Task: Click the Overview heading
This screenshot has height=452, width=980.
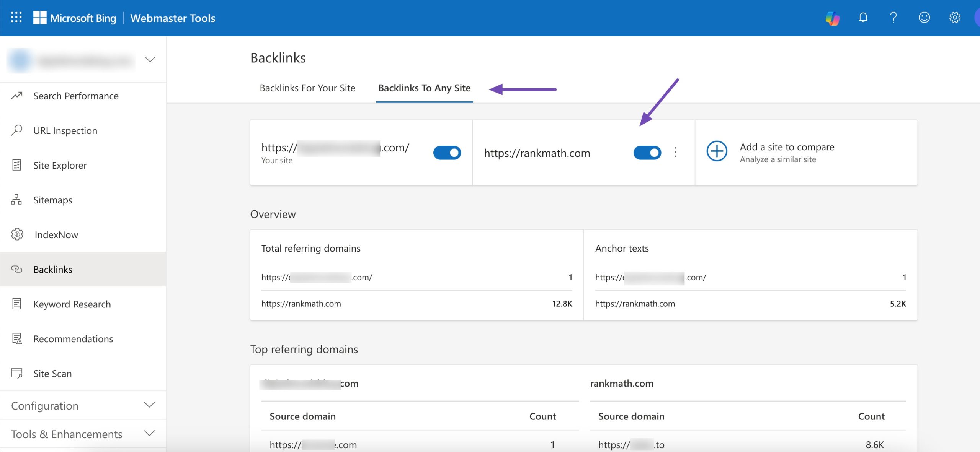Action: pyautogui.click(x=273, y=214)
